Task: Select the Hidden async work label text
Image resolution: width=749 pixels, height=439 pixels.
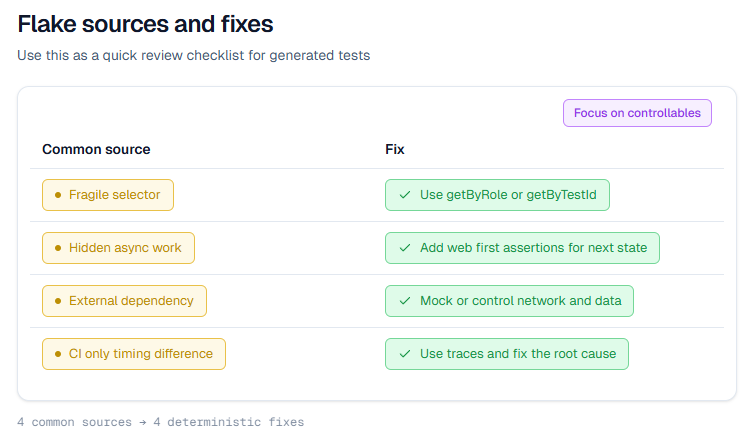Action: click(125, 248)
